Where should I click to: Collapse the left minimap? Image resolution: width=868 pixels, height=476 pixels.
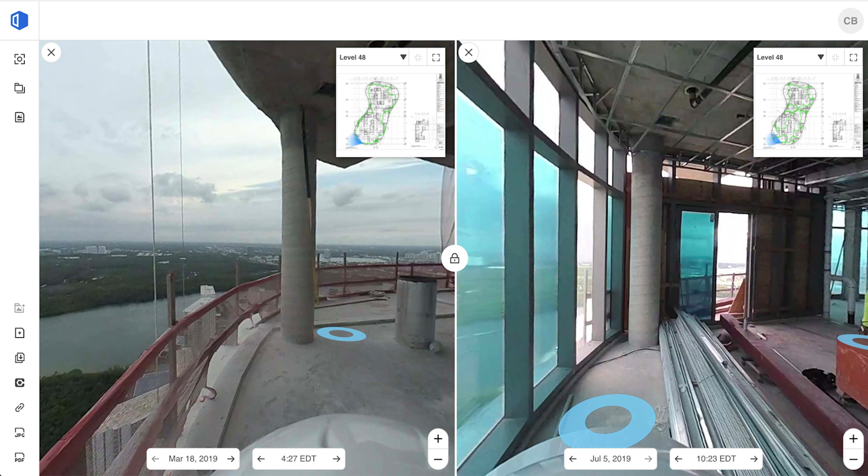418,57
